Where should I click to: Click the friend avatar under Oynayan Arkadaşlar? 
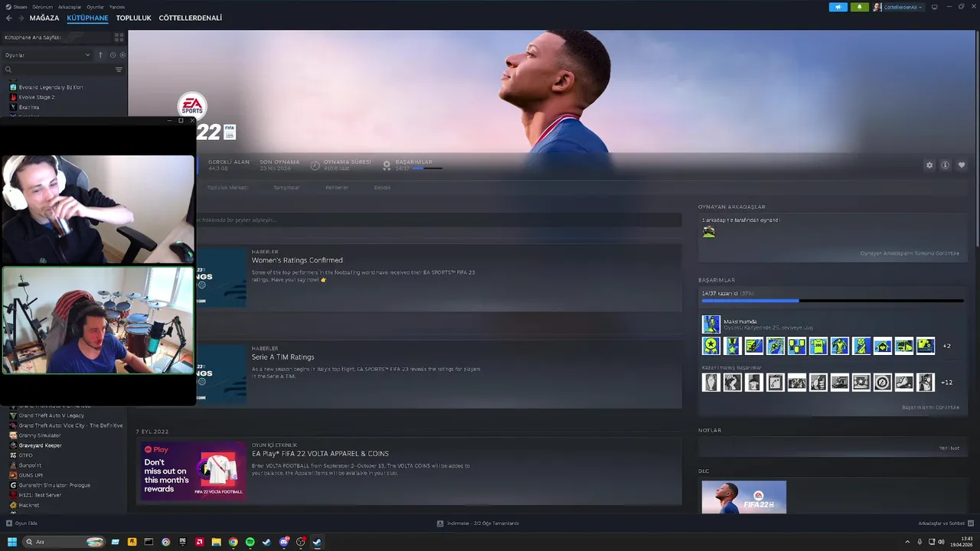click(x=709, y=232)
